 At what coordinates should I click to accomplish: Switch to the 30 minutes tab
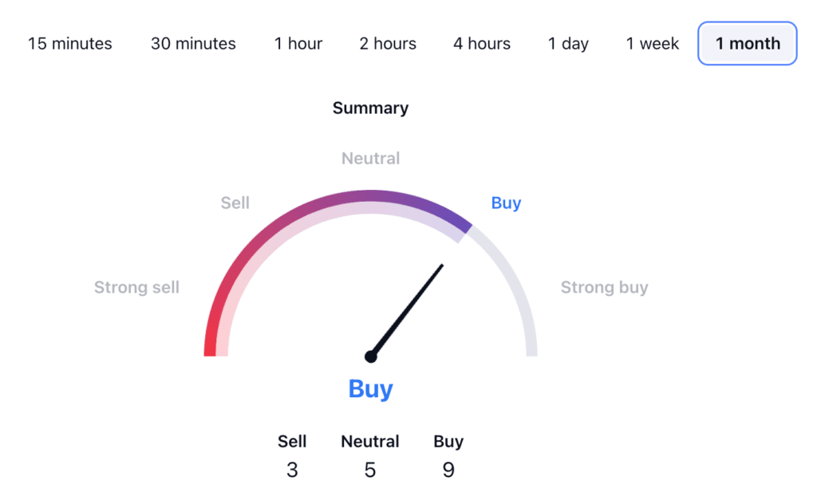tap(193, 43)
